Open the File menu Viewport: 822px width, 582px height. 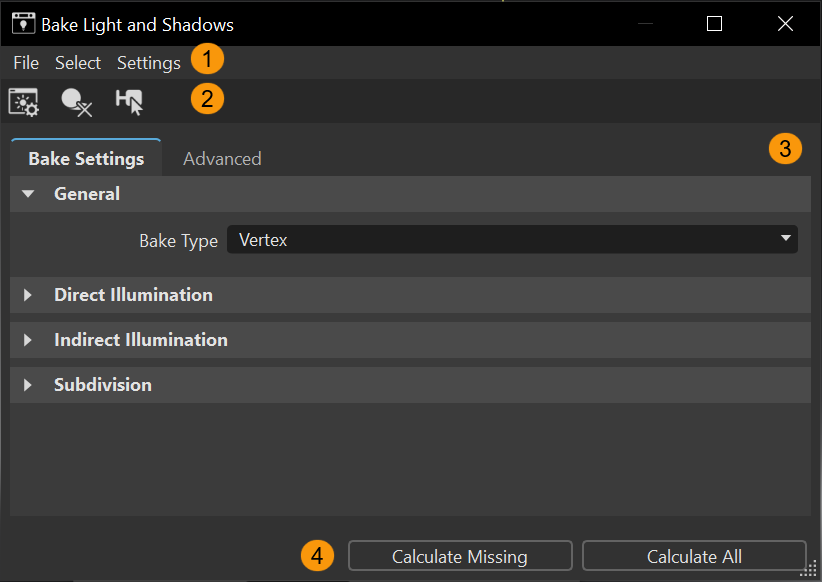click(26, 63)
